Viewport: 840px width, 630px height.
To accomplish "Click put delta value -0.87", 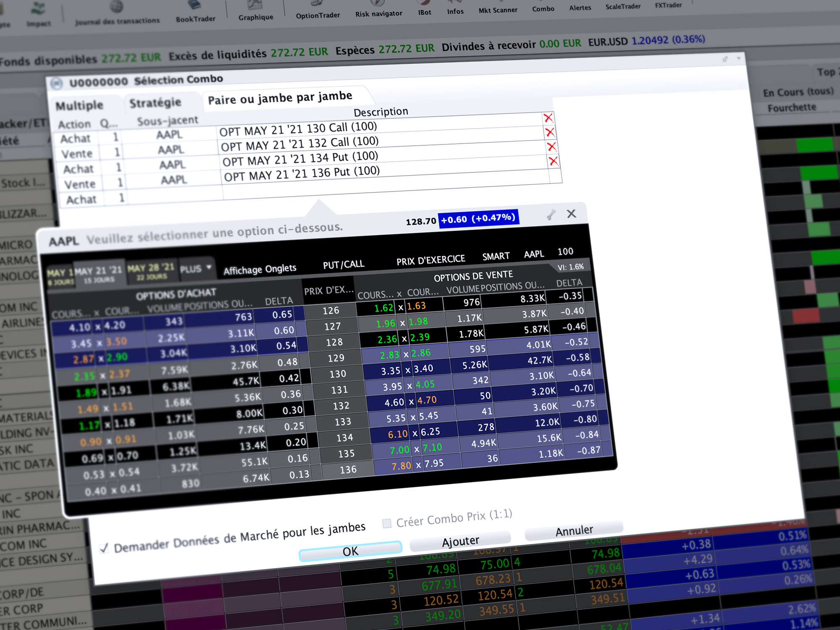I will (x=588, y=450).
